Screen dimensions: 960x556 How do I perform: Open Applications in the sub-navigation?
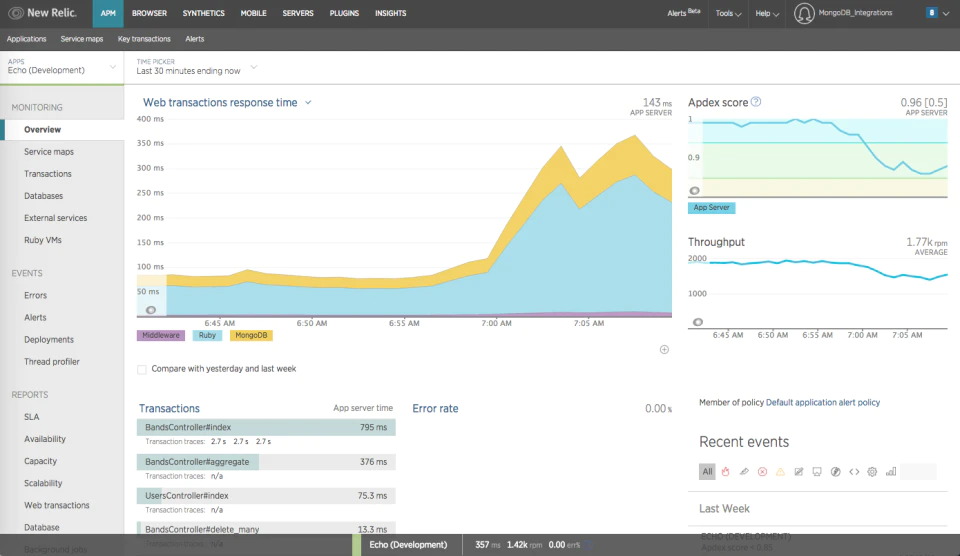[x=26, y=39]
